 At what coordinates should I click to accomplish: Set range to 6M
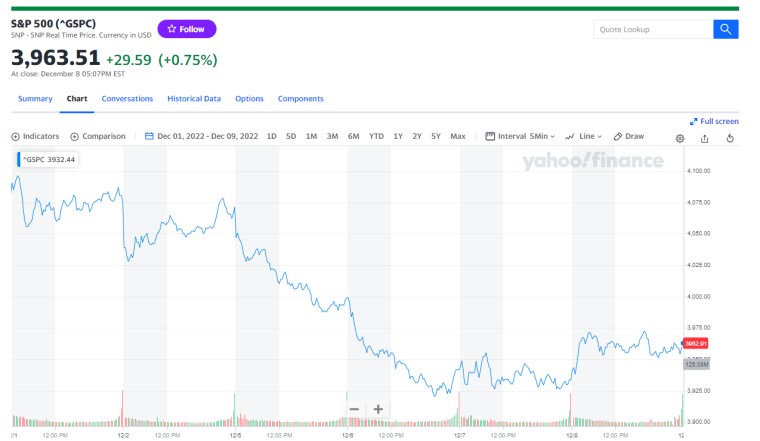click(x=353, y=136)
